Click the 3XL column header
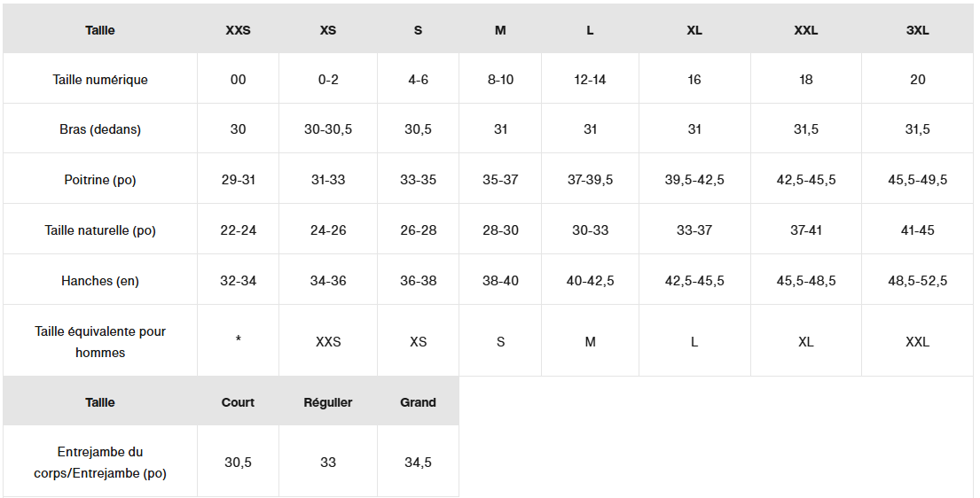The height and width of the screenshot is (498, 980). pos(917,30)
